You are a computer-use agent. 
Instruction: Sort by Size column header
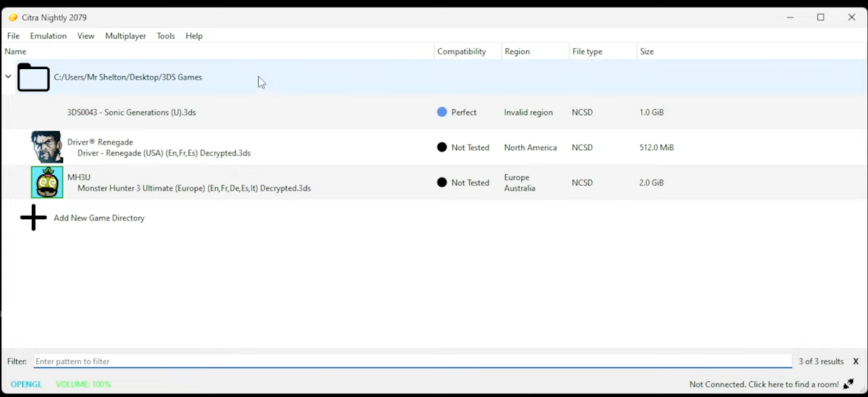[751, 52]
